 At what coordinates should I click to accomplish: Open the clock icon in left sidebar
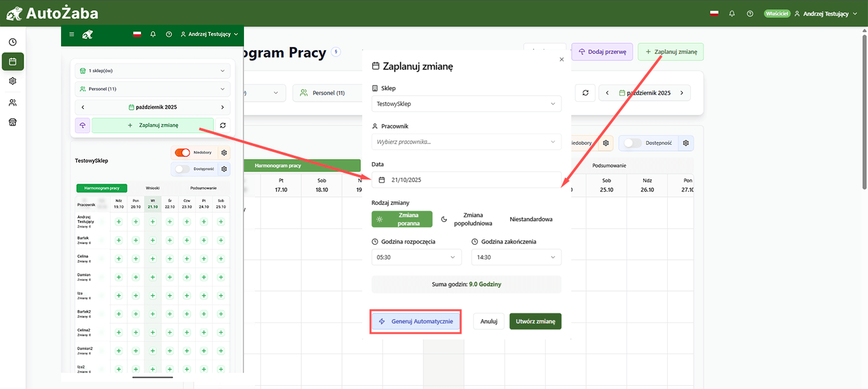point(13,42)
